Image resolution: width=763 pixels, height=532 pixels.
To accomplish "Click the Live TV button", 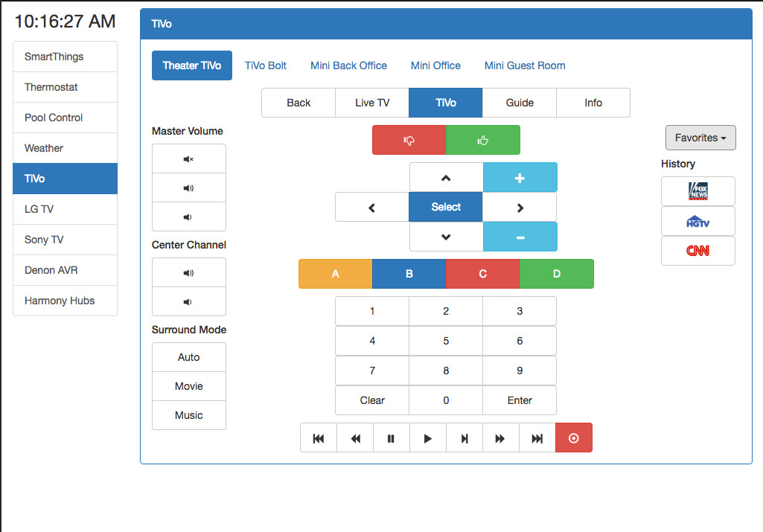I will coord(372,103).
